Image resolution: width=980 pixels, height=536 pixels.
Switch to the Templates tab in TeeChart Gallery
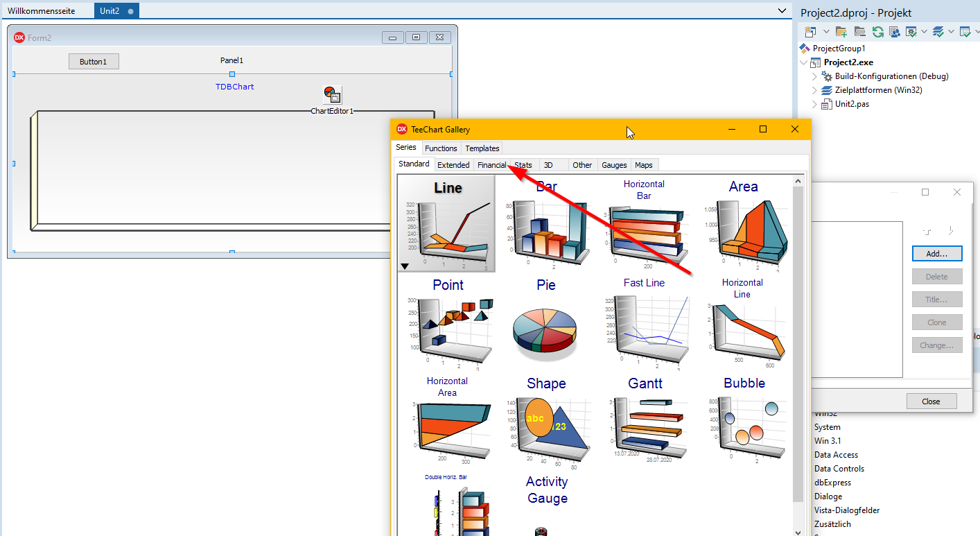point(482,148)
